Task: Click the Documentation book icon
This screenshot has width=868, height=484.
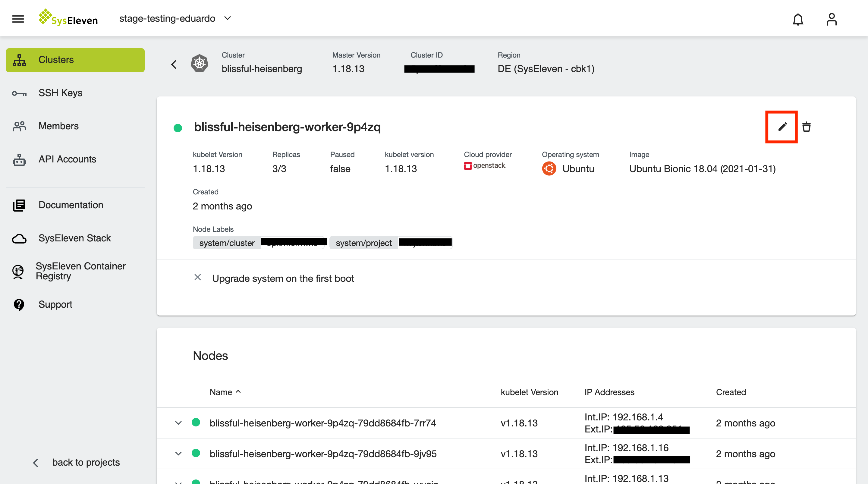Action: tap(19, 205)
